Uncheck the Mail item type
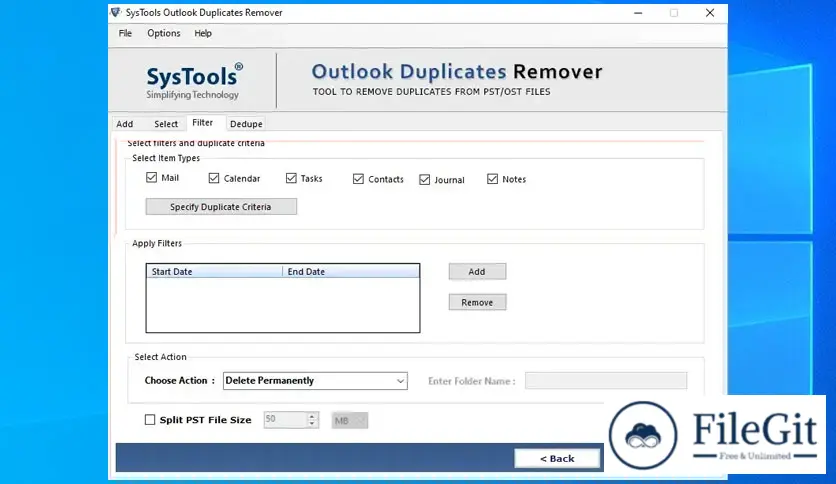 click(x=151, y=178)
